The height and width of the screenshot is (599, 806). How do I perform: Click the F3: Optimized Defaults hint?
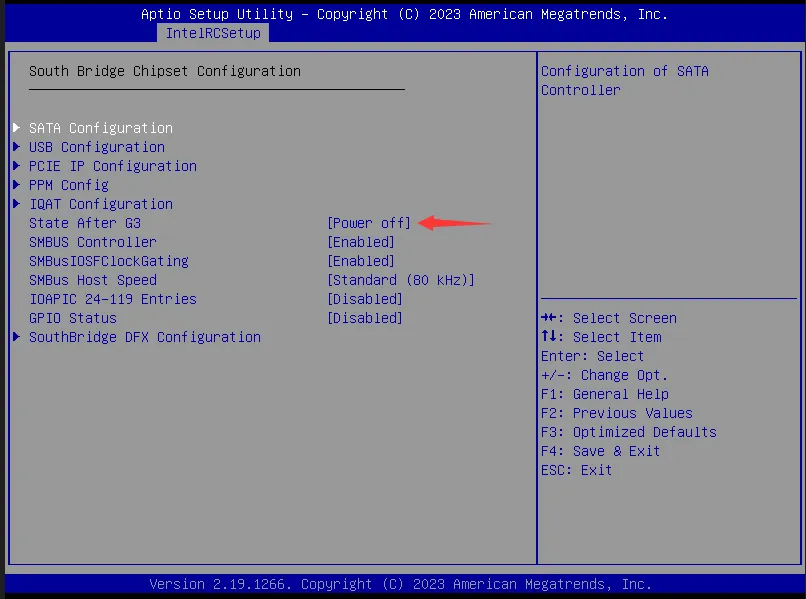click(628, 432)
